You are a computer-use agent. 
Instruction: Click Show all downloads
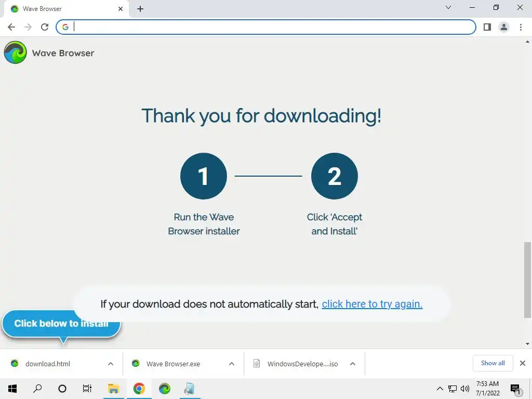[x=493, y=363]
